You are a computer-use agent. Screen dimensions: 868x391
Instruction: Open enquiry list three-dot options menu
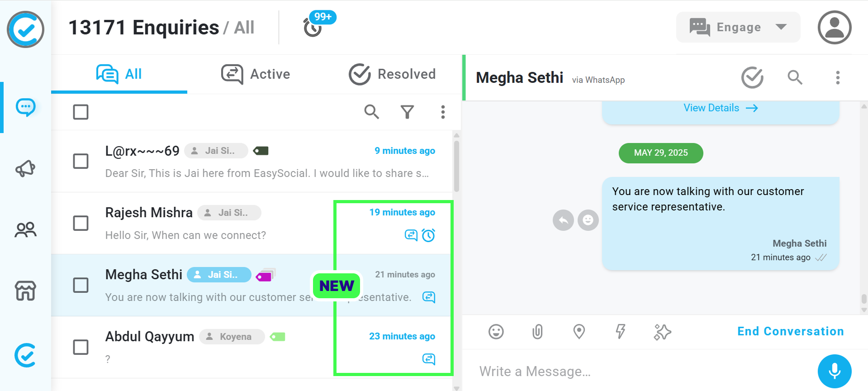pyautogui.click(x=443, y=112)
